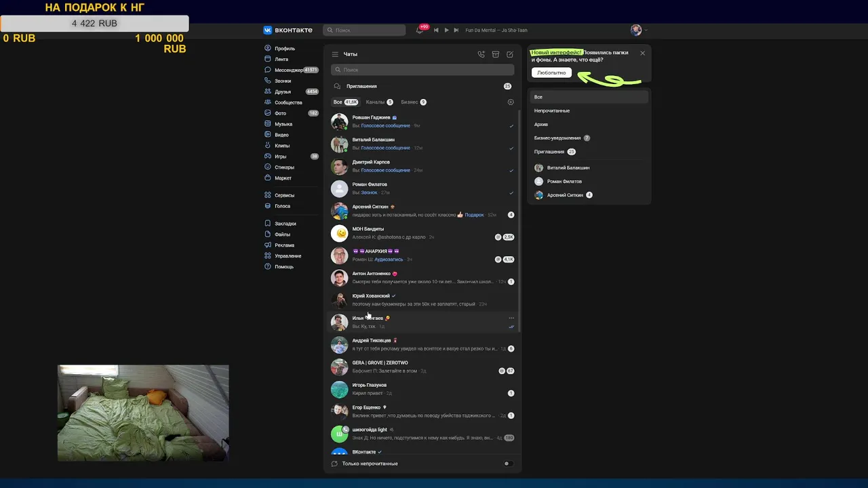
Task: Open the шизогойда light chat
Action: (x=422, y=434)
